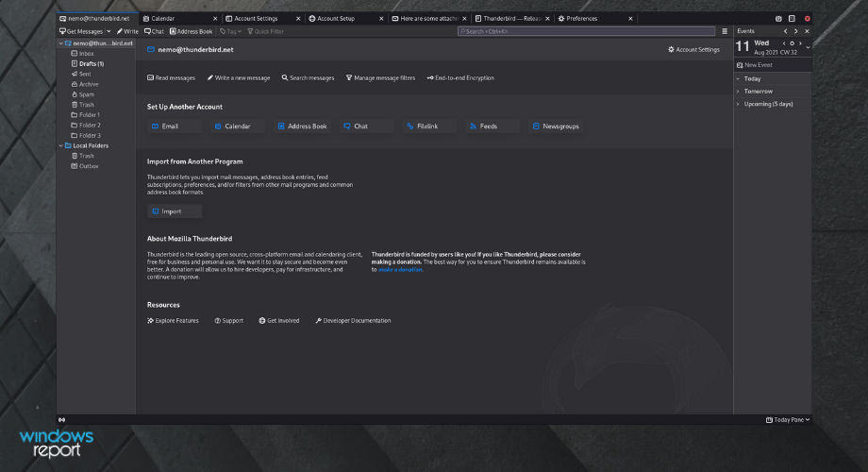Image resolution: width=868 pixels, height=472 pixels.
Task: Open the Support resource link
Action: coord(228,321)
